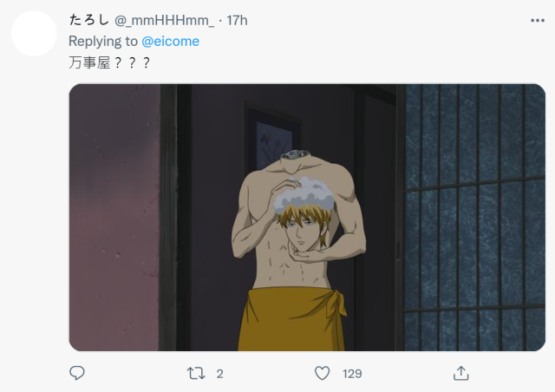
Task: Click the blue shoji window in image
Action: [474, 218]
